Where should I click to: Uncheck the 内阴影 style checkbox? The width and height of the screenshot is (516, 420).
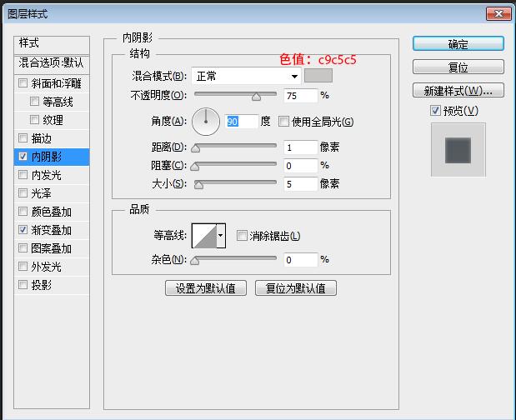coord(23,156)
